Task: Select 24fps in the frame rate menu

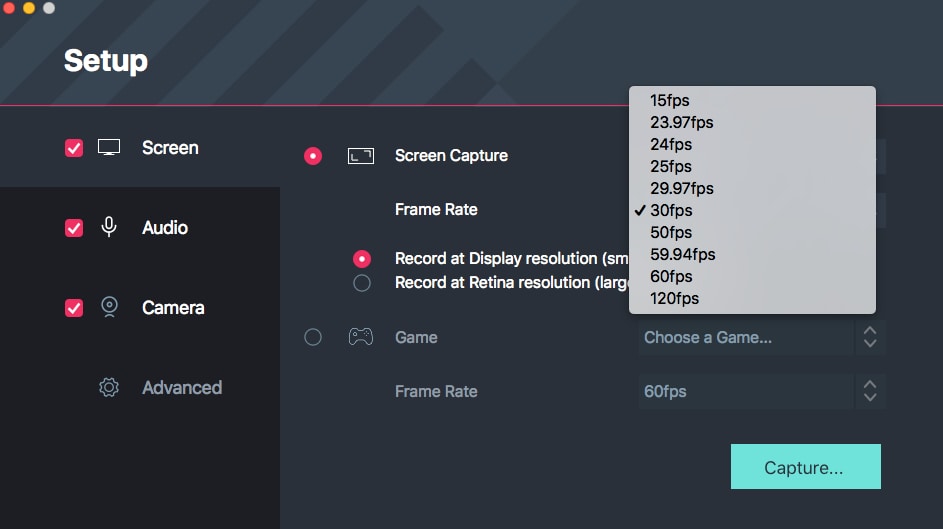Action: click(670, 144)
